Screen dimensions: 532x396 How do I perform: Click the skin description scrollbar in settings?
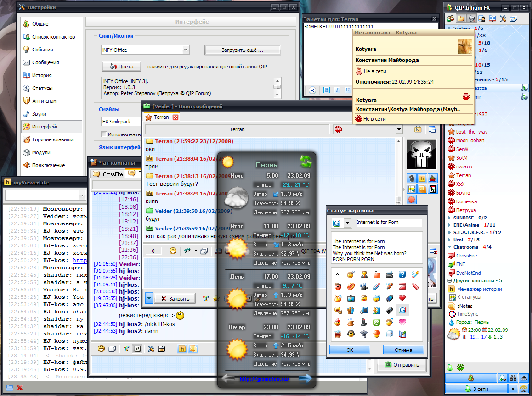tap(277, 88)
